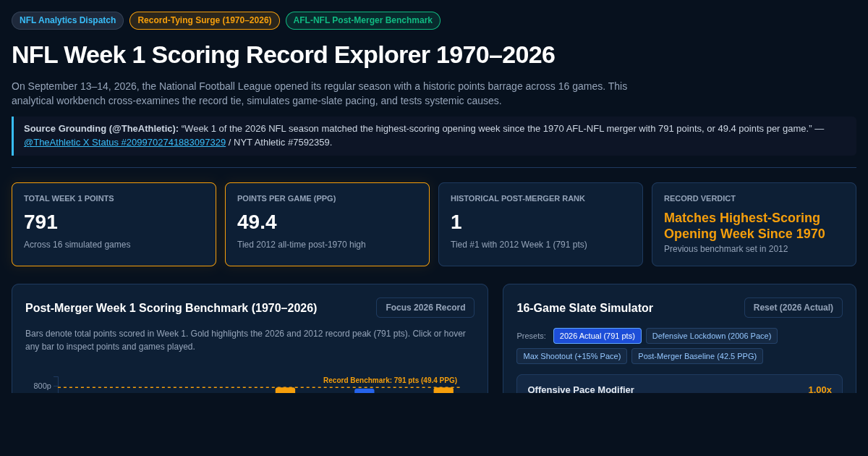This screenshot has width=868, height=456.
Task: Click the Record Benchmark: 791 pts chart label
Action: (x=390, y=381)
